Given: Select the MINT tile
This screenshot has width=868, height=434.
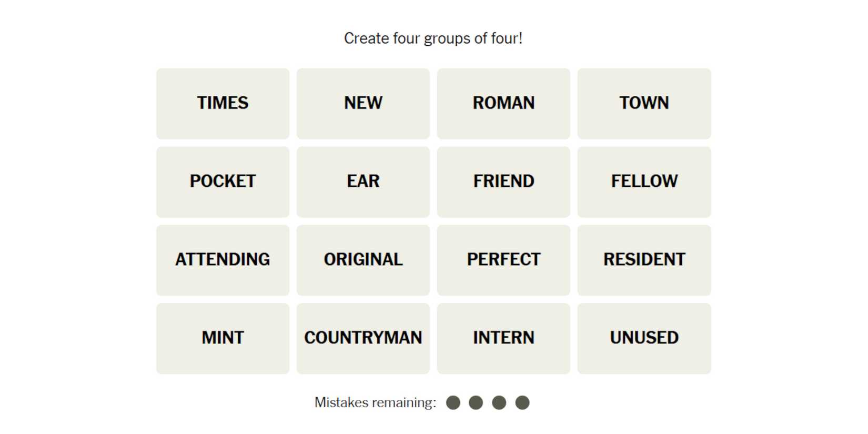Looking at the screenshot, I should point(223,338).
